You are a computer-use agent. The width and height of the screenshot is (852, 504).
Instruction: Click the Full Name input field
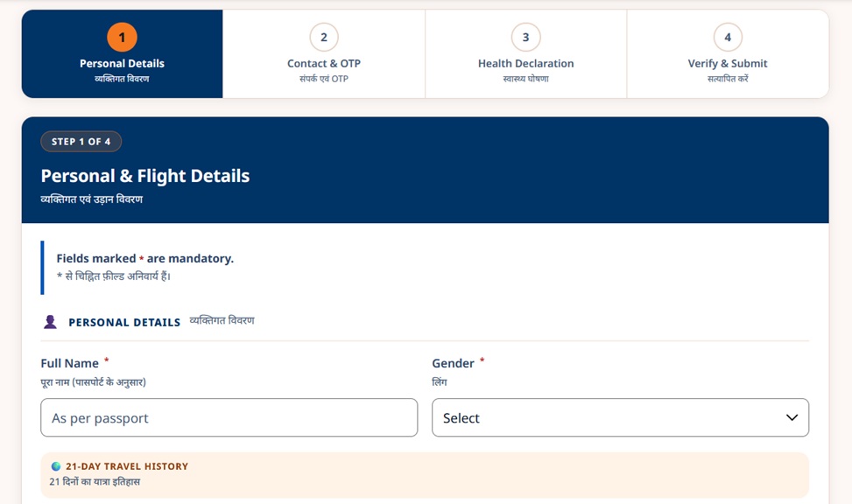[229, 417]
